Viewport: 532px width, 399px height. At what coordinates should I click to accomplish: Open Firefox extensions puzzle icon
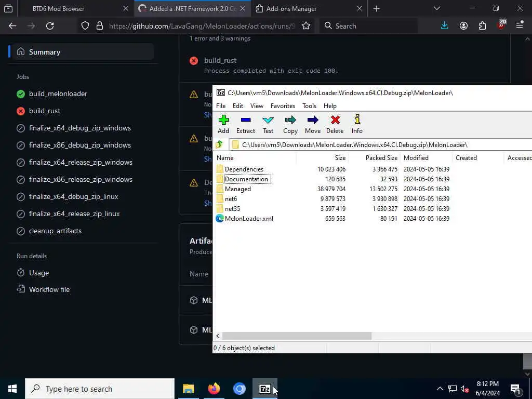pyautogui.click(x=482, y=26)
